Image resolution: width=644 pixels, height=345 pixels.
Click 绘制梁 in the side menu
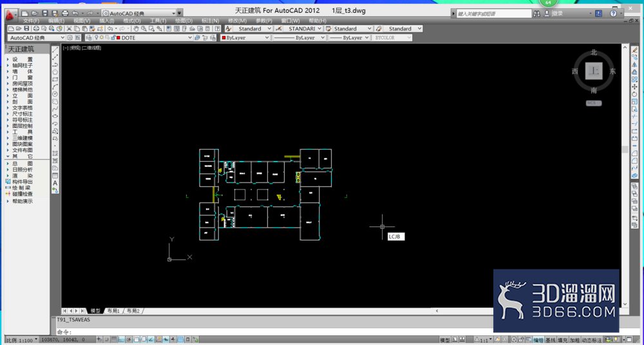point(21,188)
